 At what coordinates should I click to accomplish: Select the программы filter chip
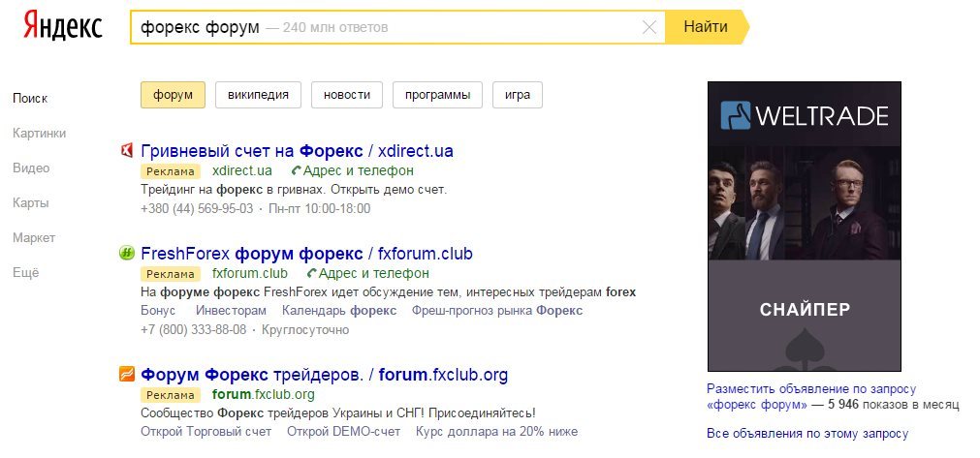tap(437, 95)
